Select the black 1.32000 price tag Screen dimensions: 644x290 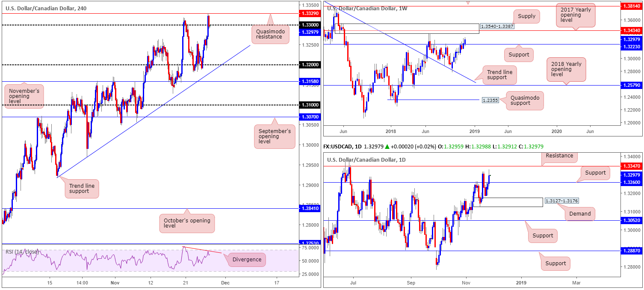[310, 65]
